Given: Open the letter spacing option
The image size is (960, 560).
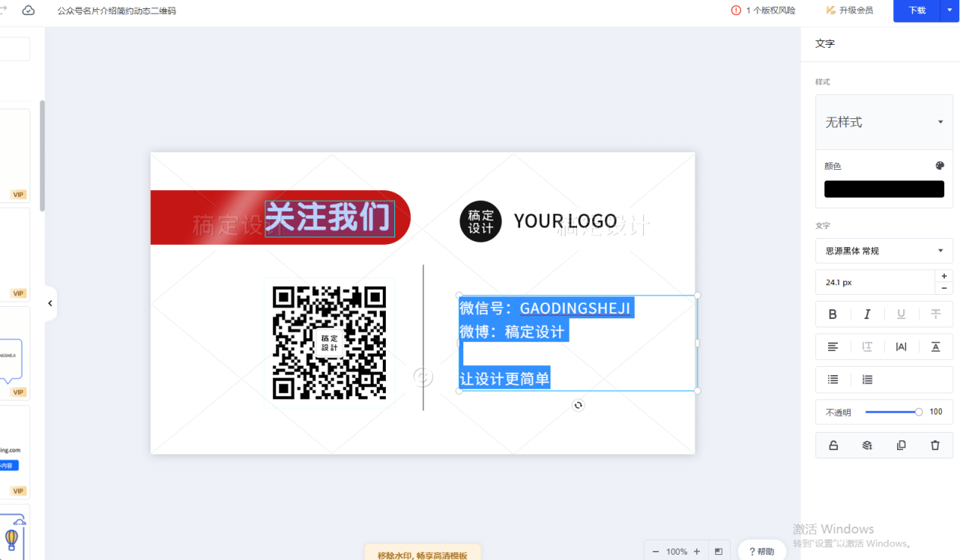Looking at the screenshot, I should point(901,347).
